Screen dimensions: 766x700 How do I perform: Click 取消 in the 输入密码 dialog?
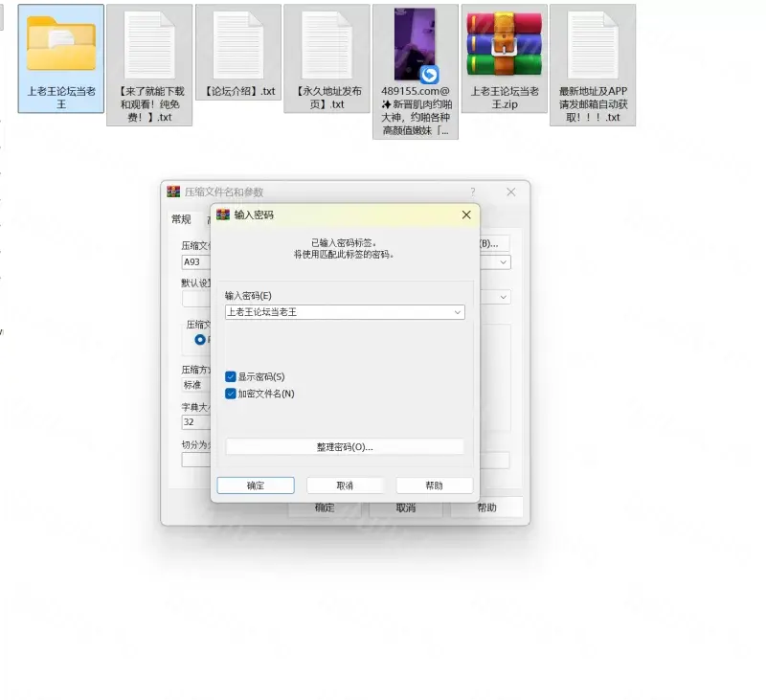tap(345, 485)
